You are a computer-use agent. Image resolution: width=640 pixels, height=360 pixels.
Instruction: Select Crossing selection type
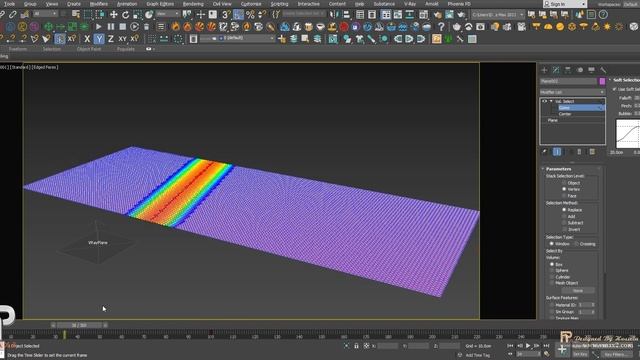pyautogui.click(x=577, y=244)
